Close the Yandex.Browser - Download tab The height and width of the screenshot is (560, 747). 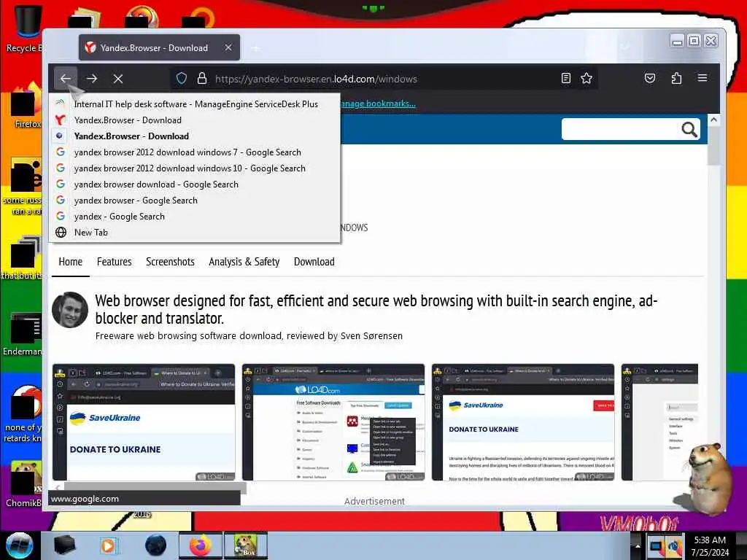tap(228, 47)
